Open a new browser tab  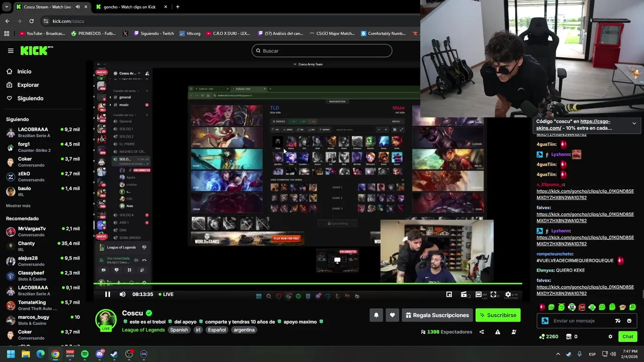(x=178, y=7)
